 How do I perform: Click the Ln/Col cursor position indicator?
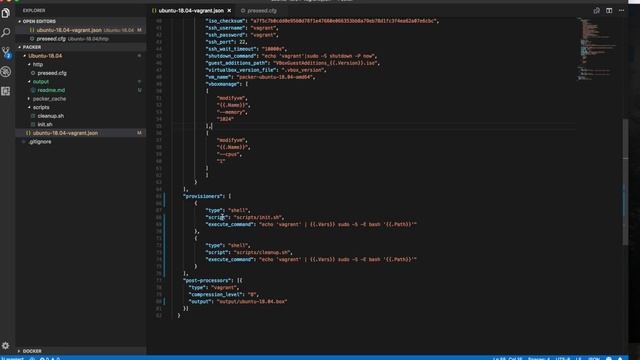click(x=507, y=359)
